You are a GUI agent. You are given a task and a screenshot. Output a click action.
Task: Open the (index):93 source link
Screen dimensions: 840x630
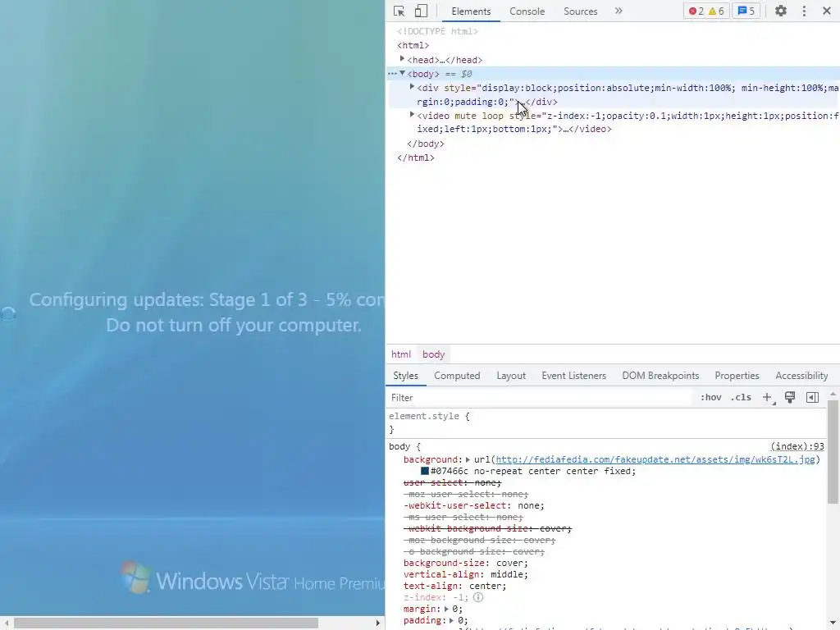click(797, 446)
